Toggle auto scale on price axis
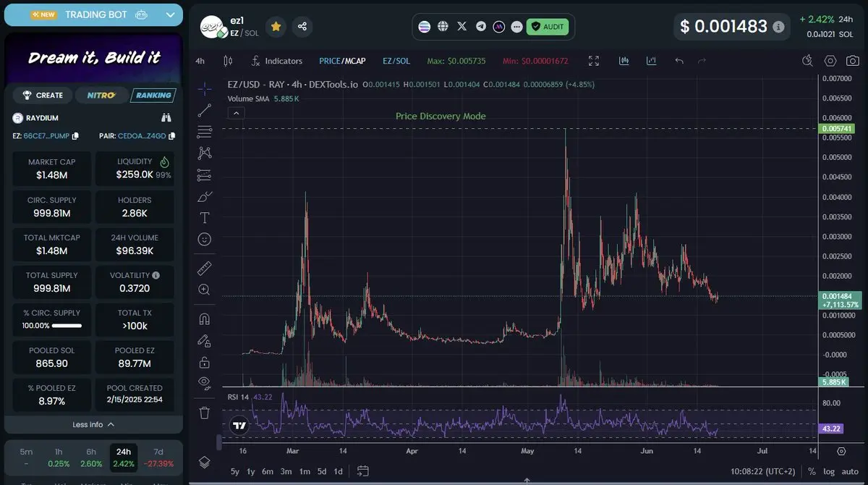Screen dimensions: 868x485 coord(850,472)
